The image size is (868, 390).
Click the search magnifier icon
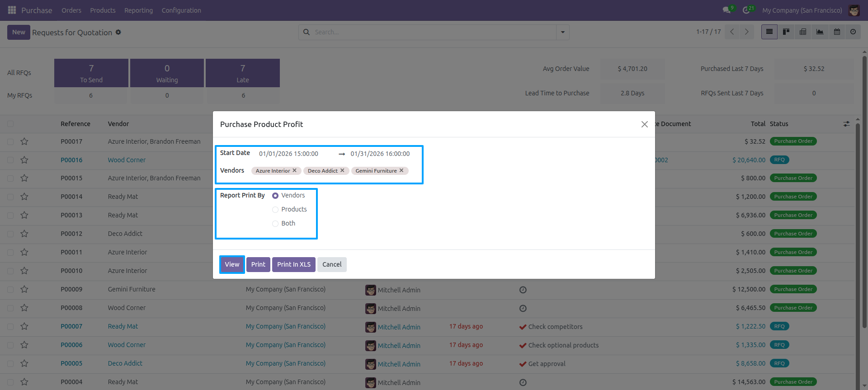(307, 32)
